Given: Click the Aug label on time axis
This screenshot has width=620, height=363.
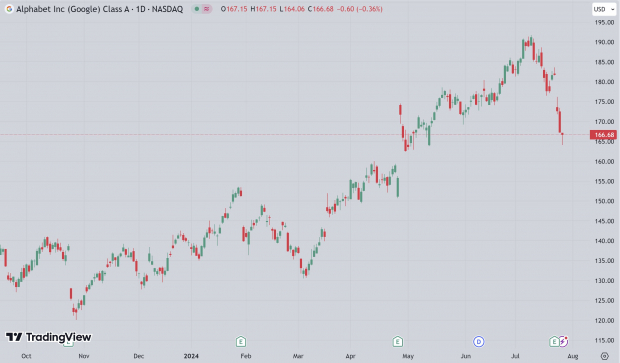Looking at the screenshot, I should [x=573, y=356].
